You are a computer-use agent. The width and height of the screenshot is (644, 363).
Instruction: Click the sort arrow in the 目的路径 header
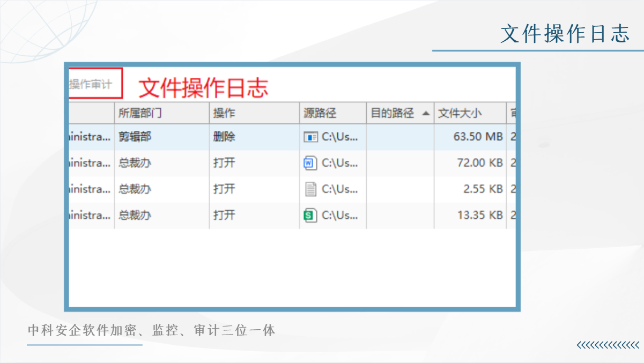(x=426, y=113)
